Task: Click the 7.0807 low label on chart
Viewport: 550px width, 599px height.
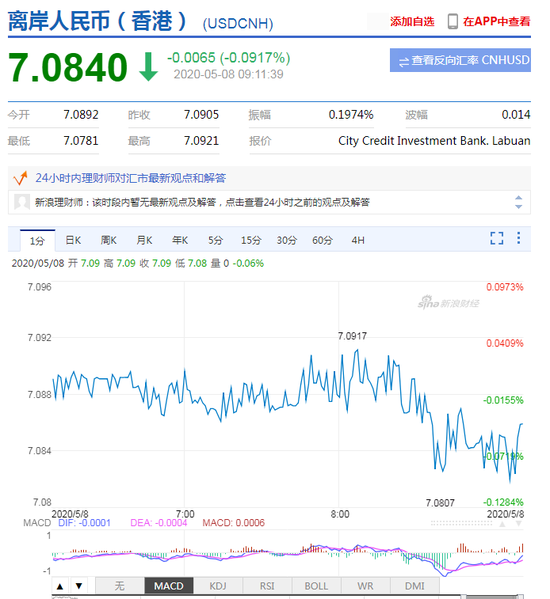Action: [440, 503]
